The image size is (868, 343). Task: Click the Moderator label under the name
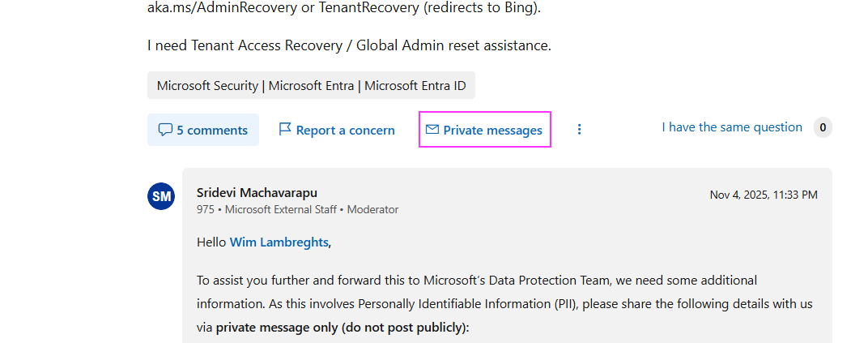(372, 209)
